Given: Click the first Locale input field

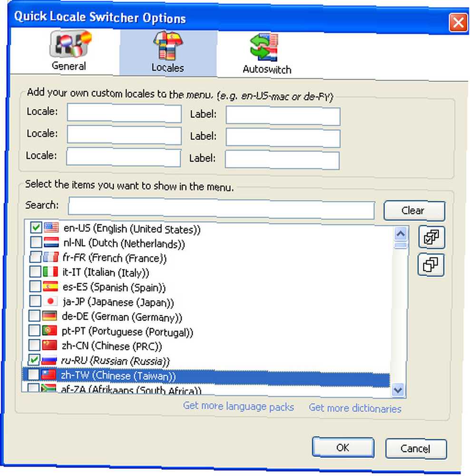Looking at the screenshot, I should click(125, 114).
